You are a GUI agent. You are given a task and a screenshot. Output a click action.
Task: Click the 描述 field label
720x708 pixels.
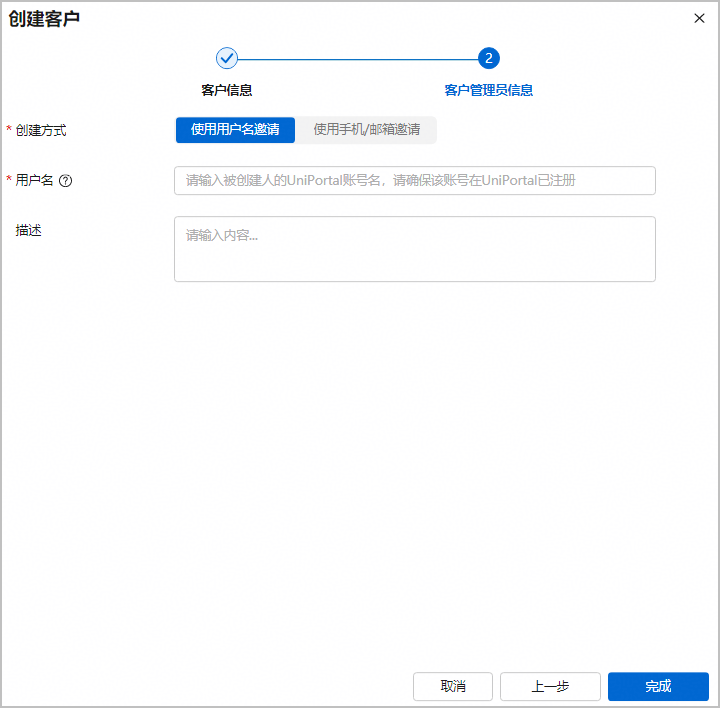(28, 230)
